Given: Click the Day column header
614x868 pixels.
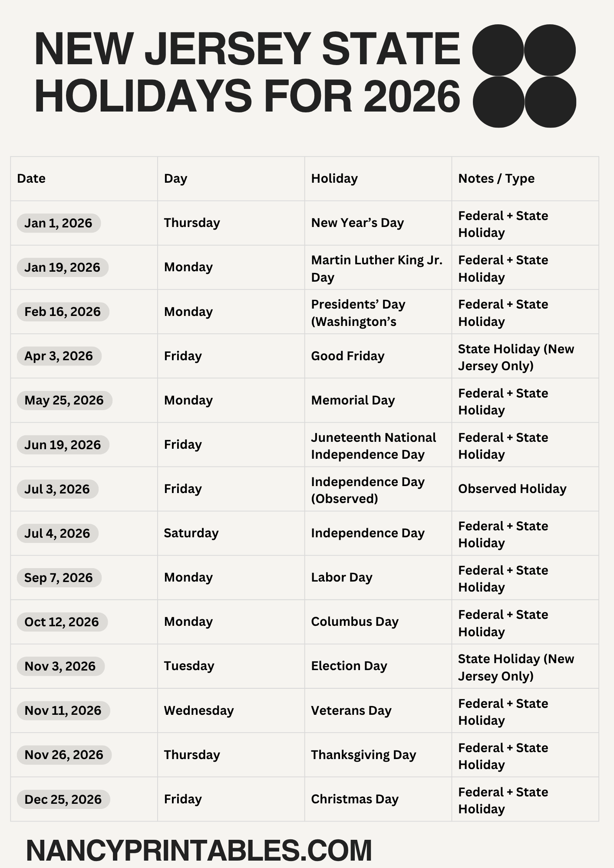Looking at the screenshot, I should point(175,178).
